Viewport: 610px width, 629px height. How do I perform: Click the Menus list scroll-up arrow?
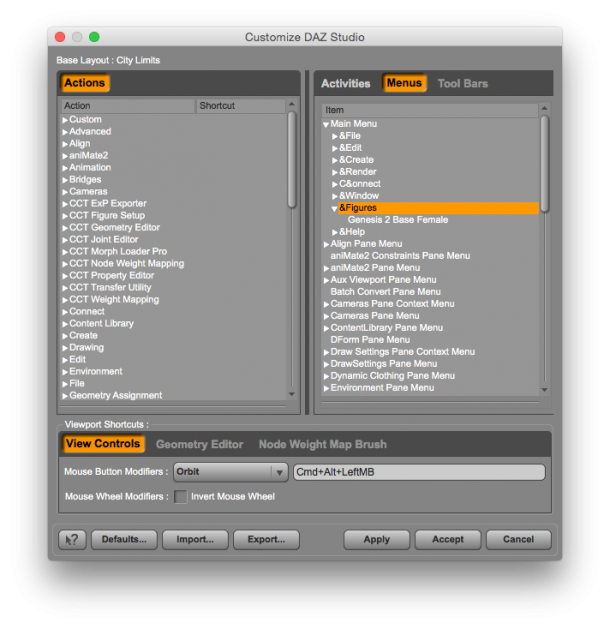coord(544,108)
